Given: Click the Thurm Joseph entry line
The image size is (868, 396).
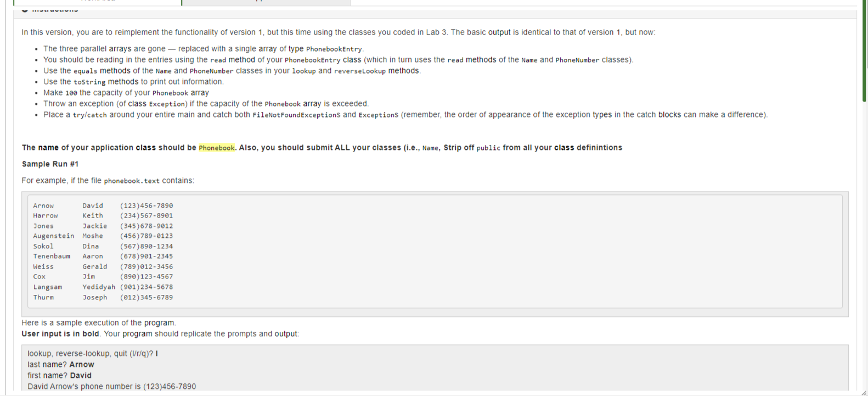Looking at the screenshot, I should click(103, 297).
